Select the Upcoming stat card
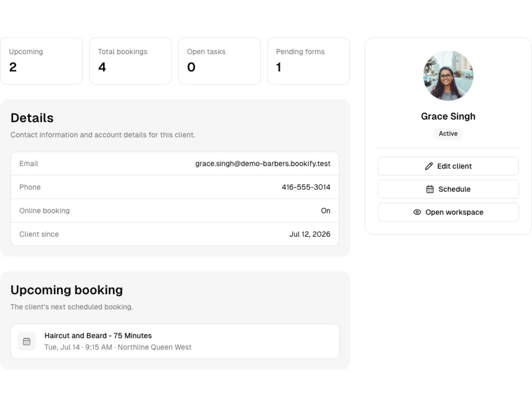The image size is (532, 407). [41, 61]
